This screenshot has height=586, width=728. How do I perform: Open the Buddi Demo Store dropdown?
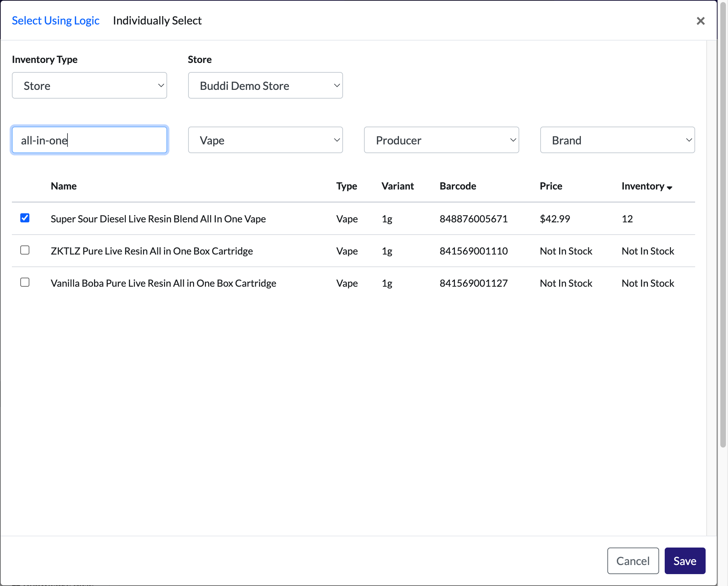(265, 86)
